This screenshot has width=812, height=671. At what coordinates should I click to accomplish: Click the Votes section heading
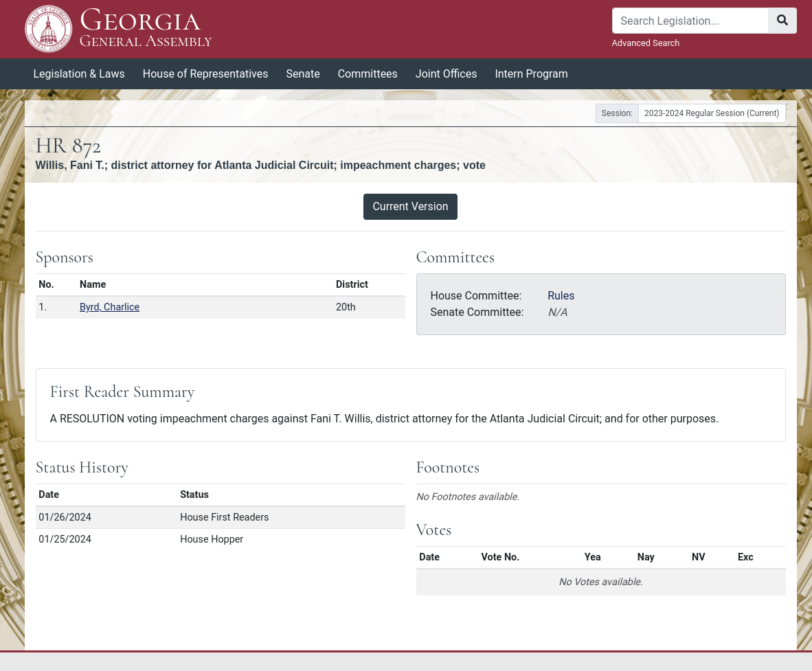[x=433, y=530]
